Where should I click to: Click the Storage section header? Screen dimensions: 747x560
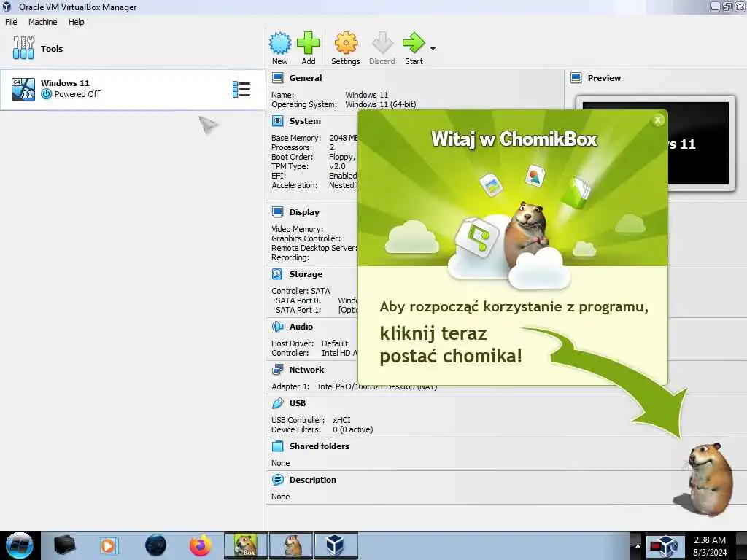[306, 274]
